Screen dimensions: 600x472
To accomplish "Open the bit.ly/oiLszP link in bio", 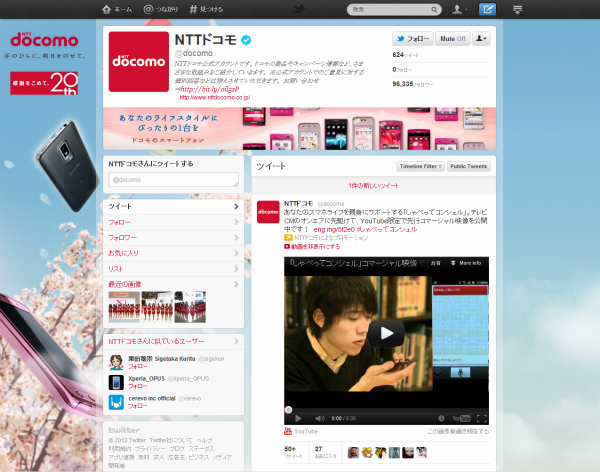I will (x=210, y=89).
